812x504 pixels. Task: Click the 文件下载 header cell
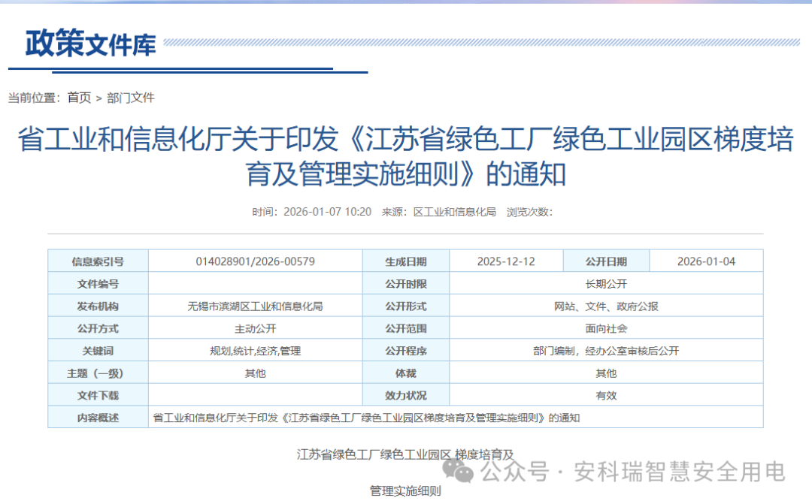[x=98, y=395]
